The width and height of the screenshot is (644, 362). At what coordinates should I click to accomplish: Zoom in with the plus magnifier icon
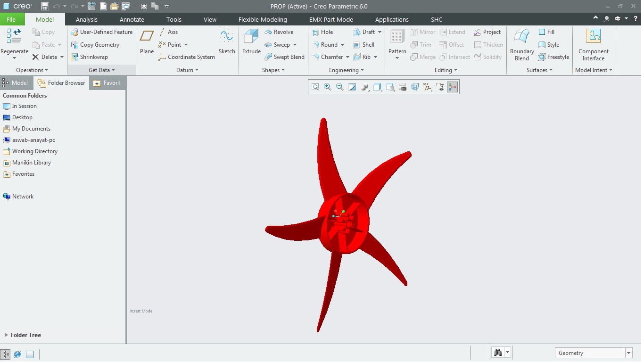pyautogui.click(x=328, y=87)
